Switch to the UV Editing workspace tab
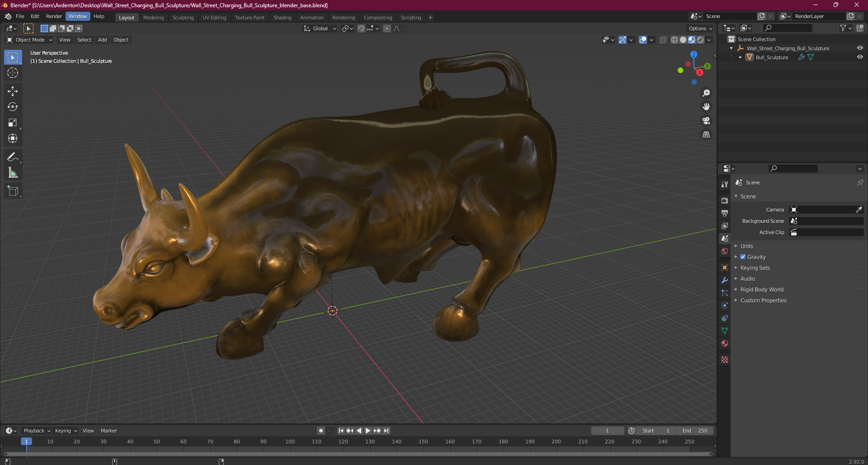The image size is (868, 465). (x=214, y=18)
